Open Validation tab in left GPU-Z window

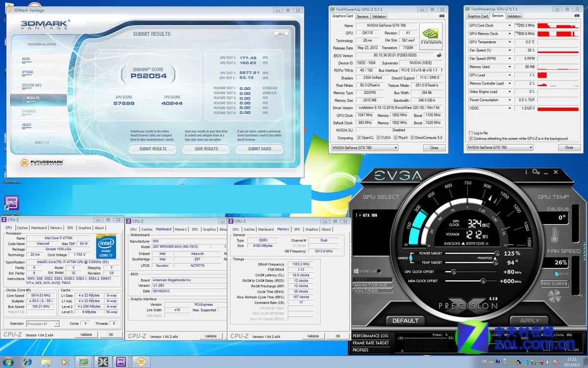click(x=379, y=16)
